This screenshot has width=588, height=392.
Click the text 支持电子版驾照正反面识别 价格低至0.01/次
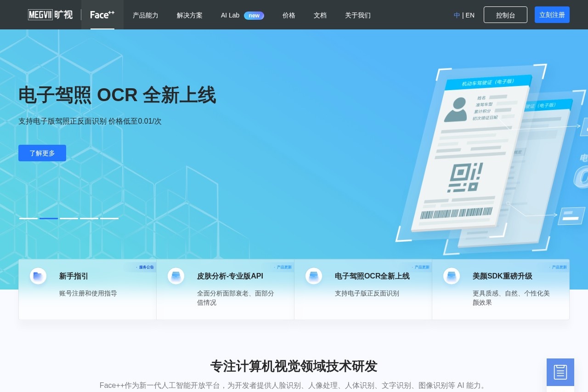[x=90, y=121]
